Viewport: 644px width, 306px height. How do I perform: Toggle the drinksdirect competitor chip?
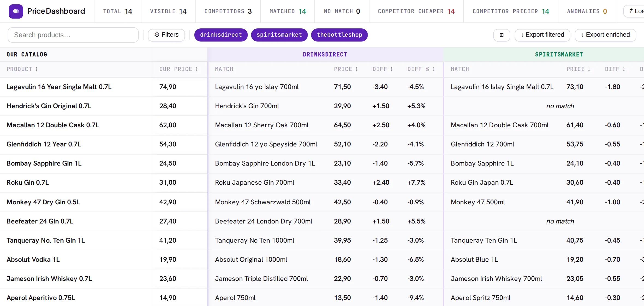[x=221, y=35]
